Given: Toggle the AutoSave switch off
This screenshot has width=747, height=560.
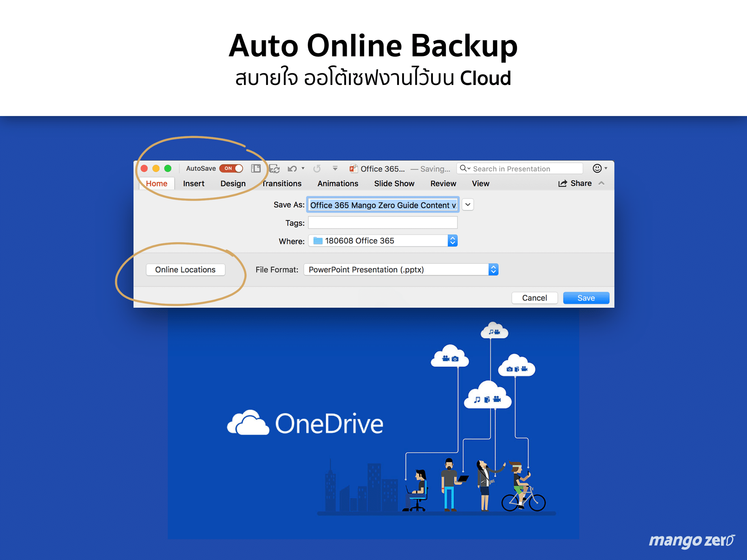Looking at the screenshot, I should click(232, 168).
